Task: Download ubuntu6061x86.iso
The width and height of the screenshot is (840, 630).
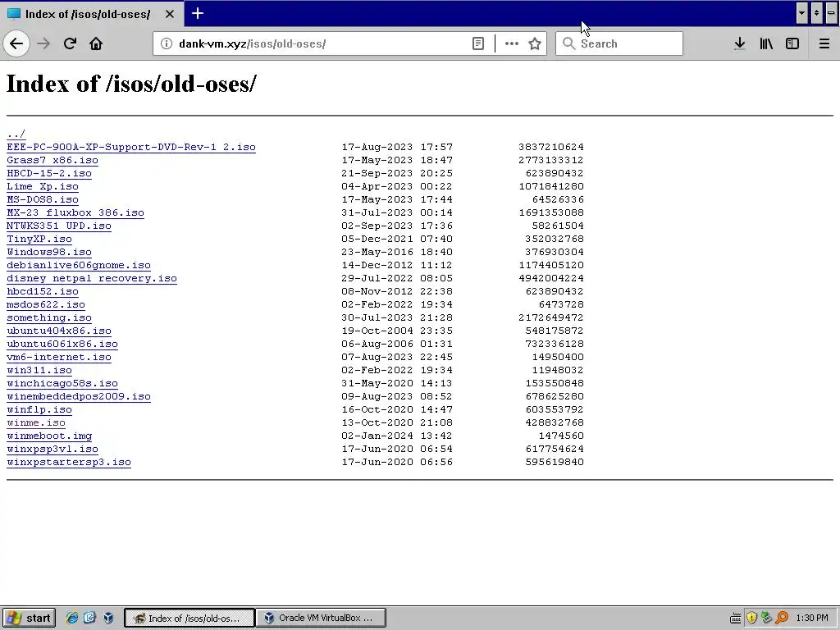Action: point(62,344)
